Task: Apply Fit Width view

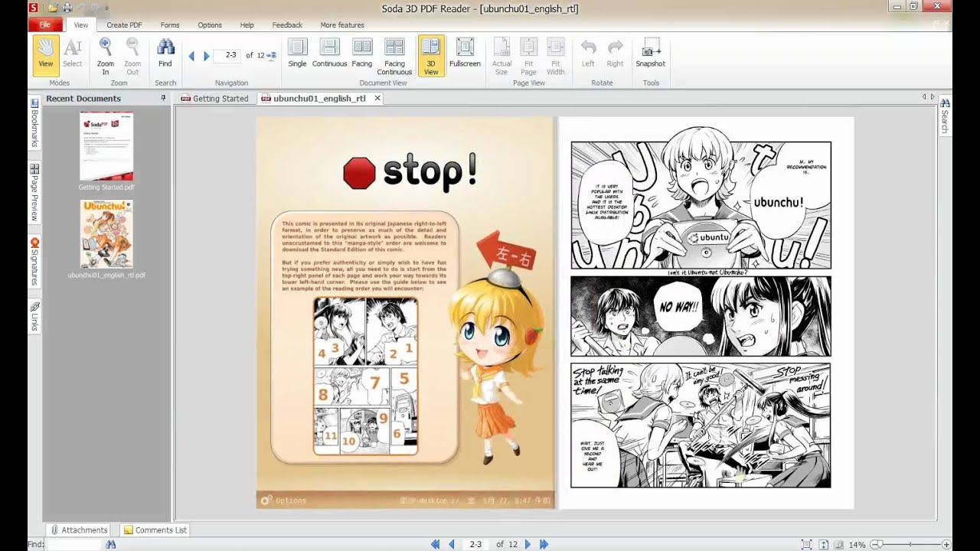Action: [x=556, y=56]
